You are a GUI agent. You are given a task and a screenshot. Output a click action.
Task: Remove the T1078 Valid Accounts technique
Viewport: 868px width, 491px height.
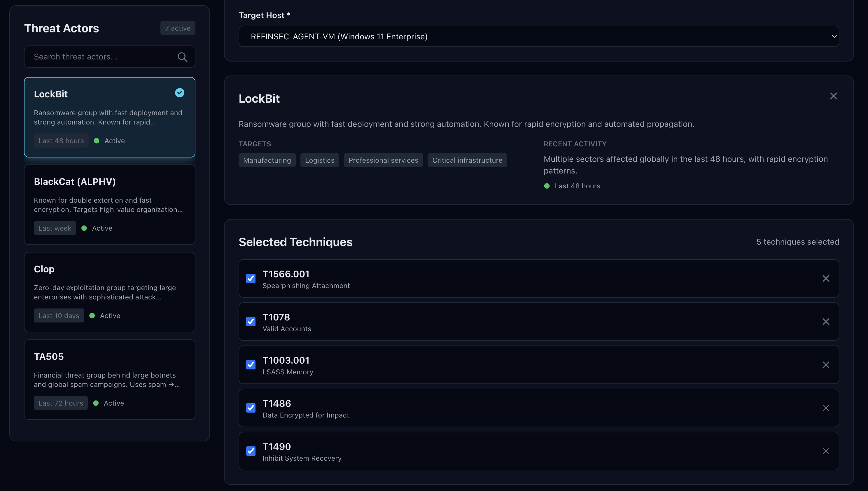826,321
